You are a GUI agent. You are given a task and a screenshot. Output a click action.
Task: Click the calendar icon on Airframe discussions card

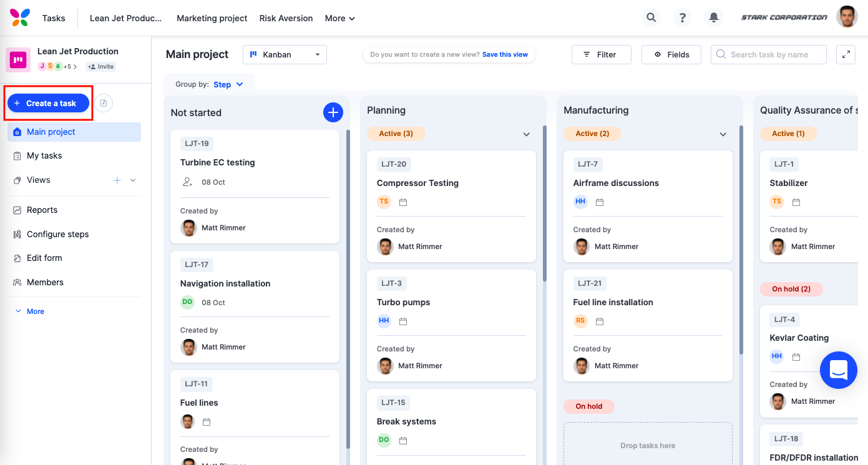coord(600,202)
